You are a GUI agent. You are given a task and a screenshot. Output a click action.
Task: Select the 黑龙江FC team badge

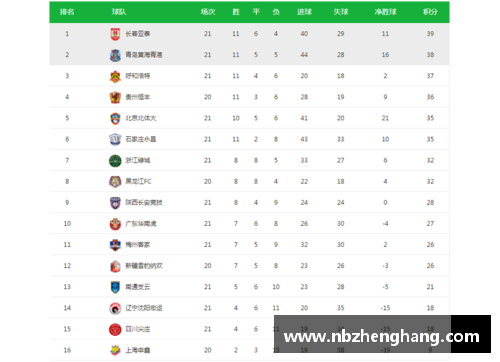[115, 182]
